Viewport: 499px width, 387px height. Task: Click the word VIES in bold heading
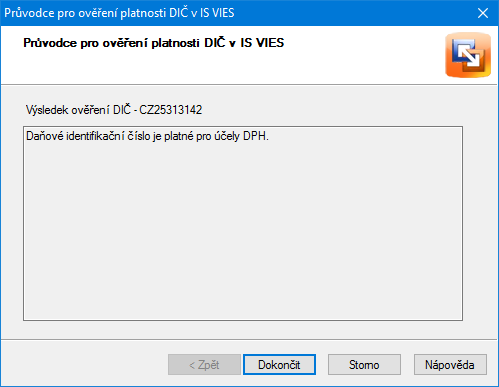click(270, 43)
